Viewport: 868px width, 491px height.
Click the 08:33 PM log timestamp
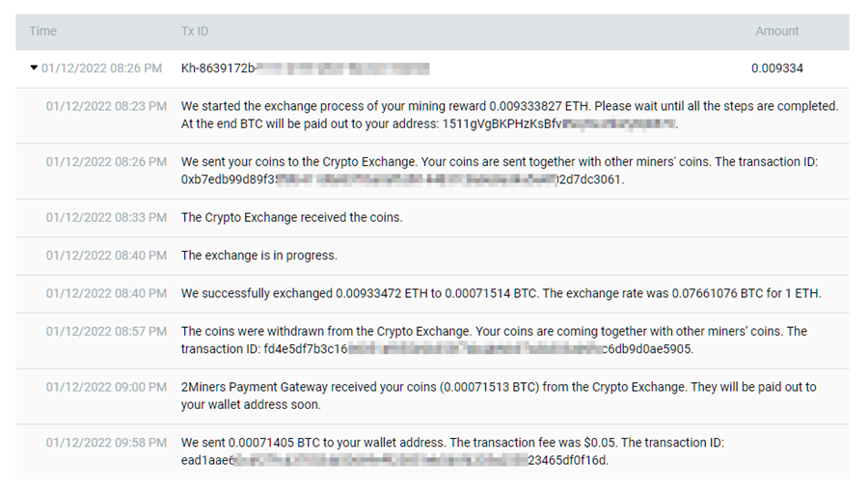[106, 218]
